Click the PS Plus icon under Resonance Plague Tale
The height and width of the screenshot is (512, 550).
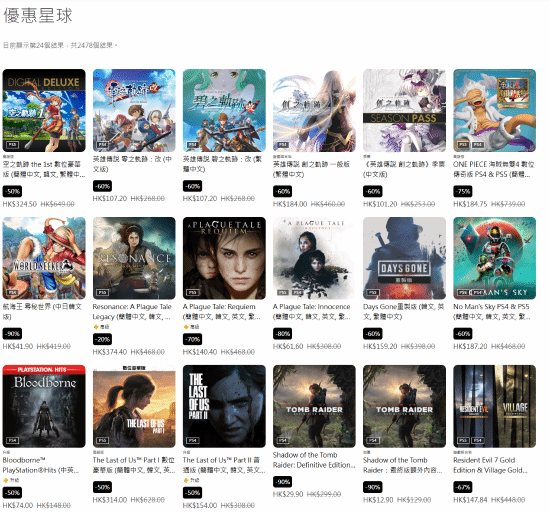(x=96, y=327)
